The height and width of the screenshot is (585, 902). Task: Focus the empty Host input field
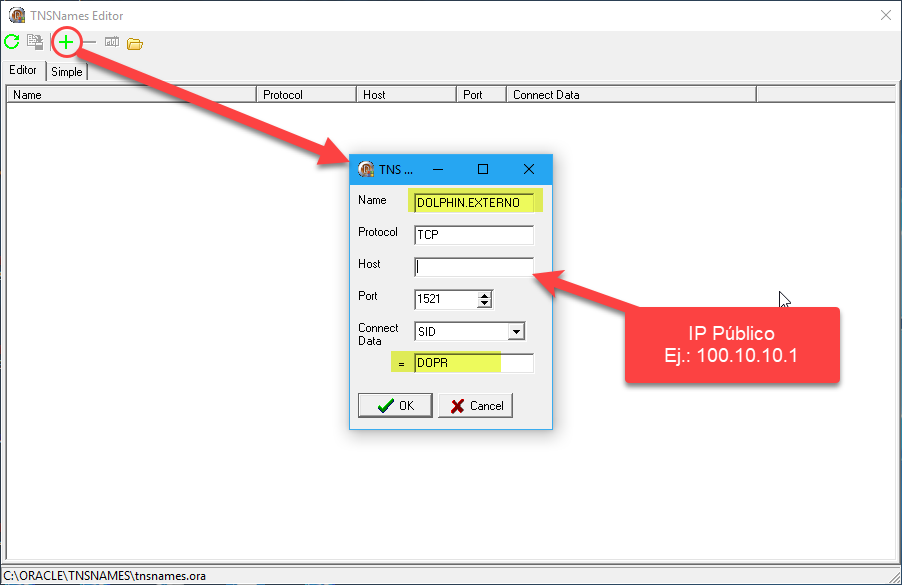(x=474, y=267)
